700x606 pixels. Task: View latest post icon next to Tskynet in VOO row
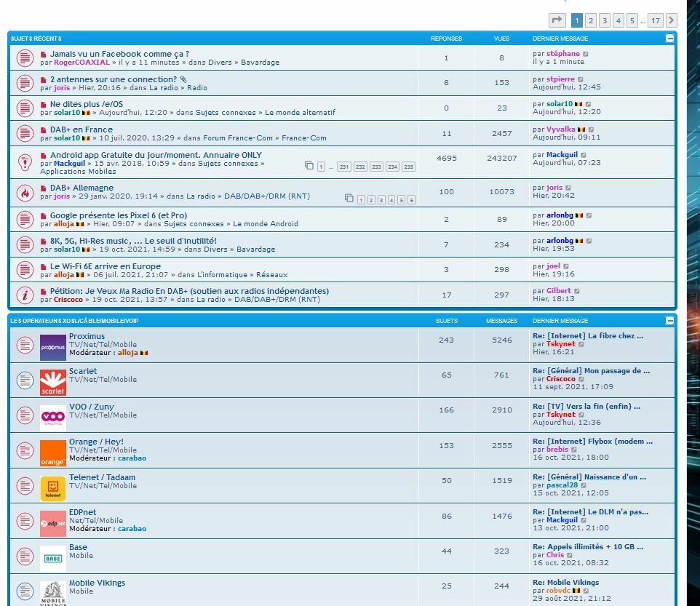point(581,415)
